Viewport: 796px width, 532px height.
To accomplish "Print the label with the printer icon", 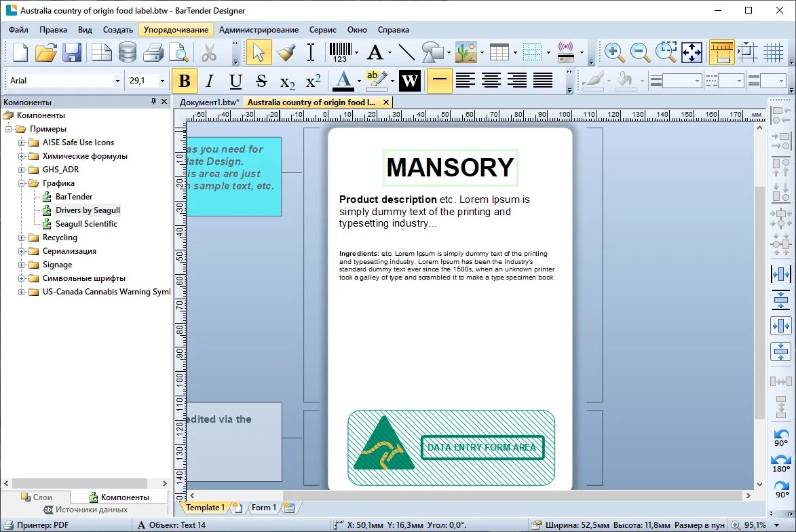I will [x=153, y=52].
